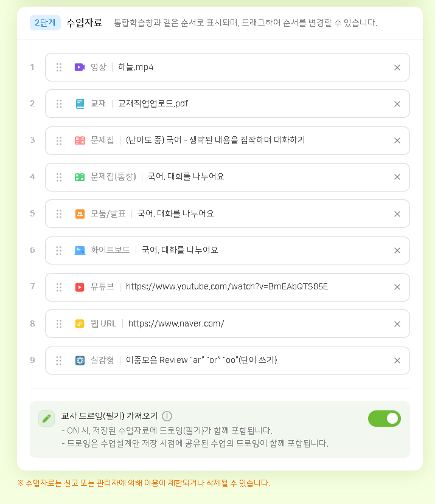Image resolution: width=435 pixels, height=504 pixels.
Task: Click the red 문제집 icon in row 3
Action: (80, 140)
